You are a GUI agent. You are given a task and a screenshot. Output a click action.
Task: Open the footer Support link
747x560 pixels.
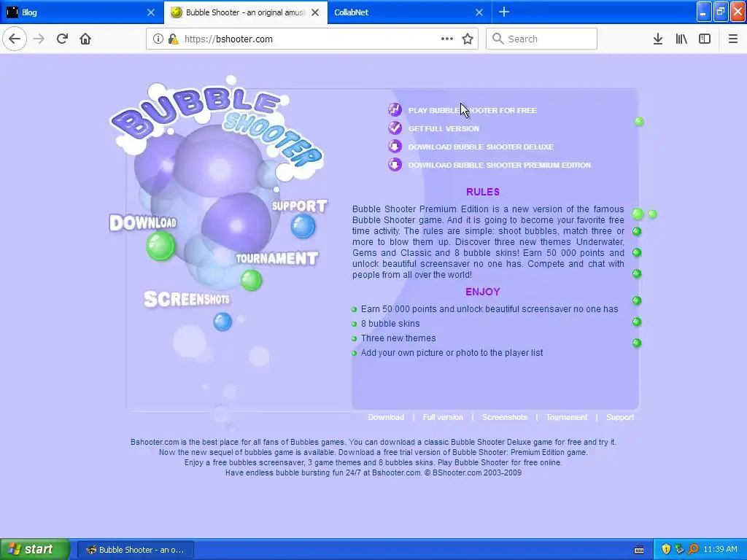[620, 417]
